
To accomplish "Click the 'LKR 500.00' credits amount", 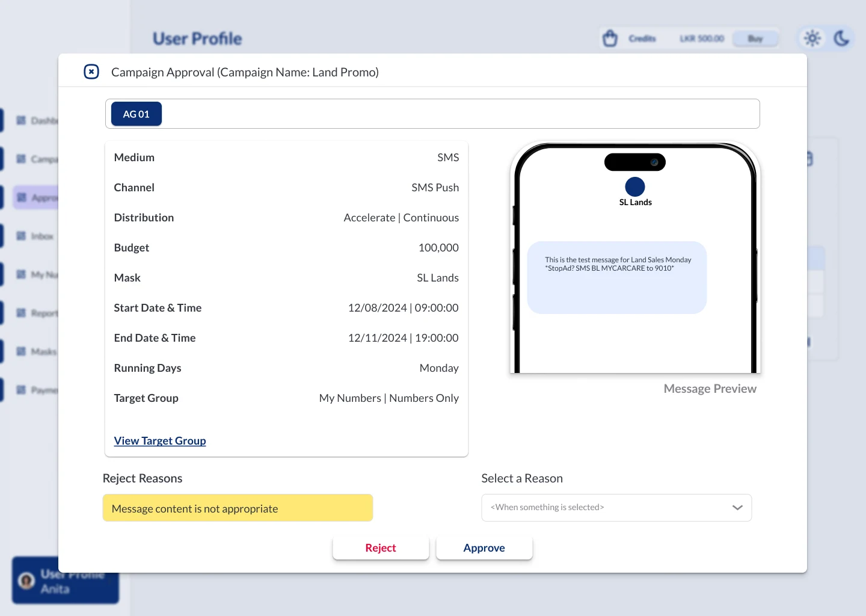I will [x=702, y=38].
